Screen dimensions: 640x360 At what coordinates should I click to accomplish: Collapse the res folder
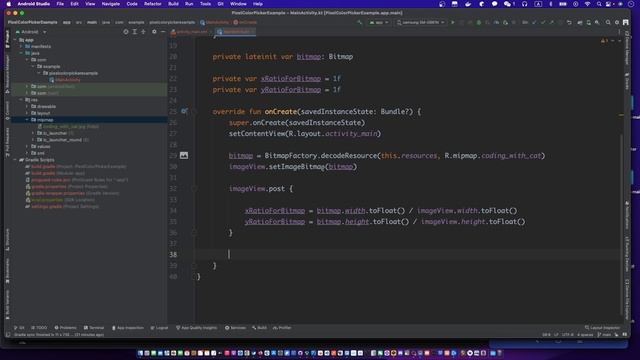[21, 100]
